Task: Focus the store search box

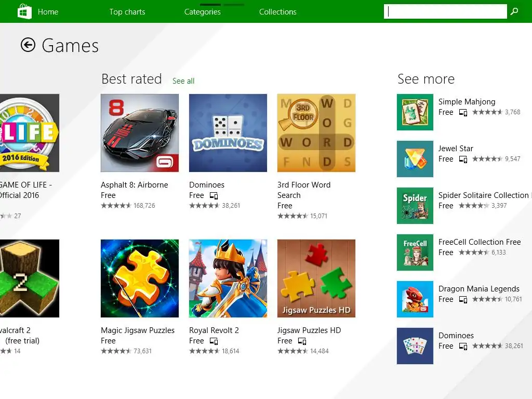Action: (445, 11)
